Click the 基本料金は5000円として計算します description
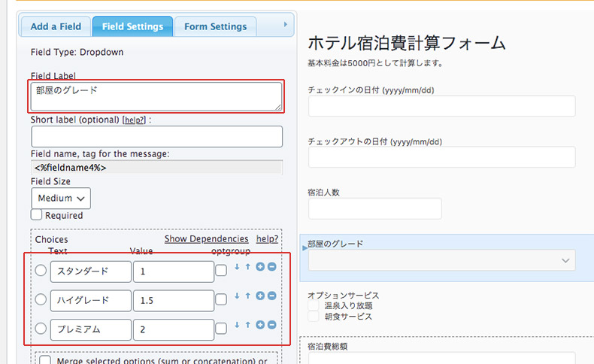The height and width of the screenshot is (364, 594). [375, 63]
